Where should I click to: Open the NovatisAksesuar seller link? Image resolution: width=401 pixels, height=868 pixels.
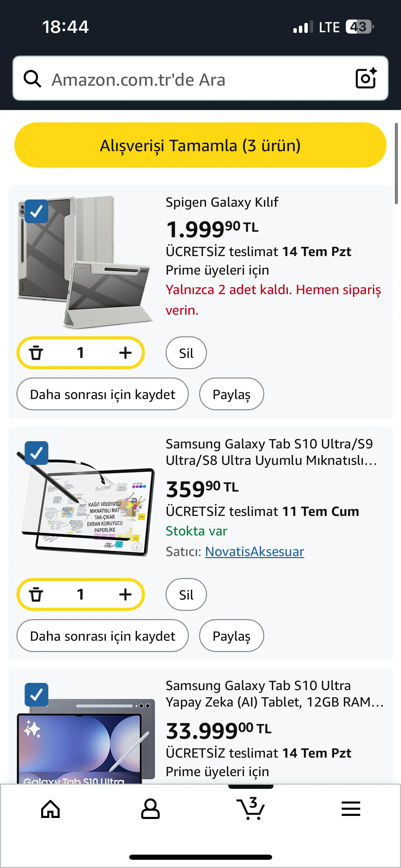[x=254, y=552]
